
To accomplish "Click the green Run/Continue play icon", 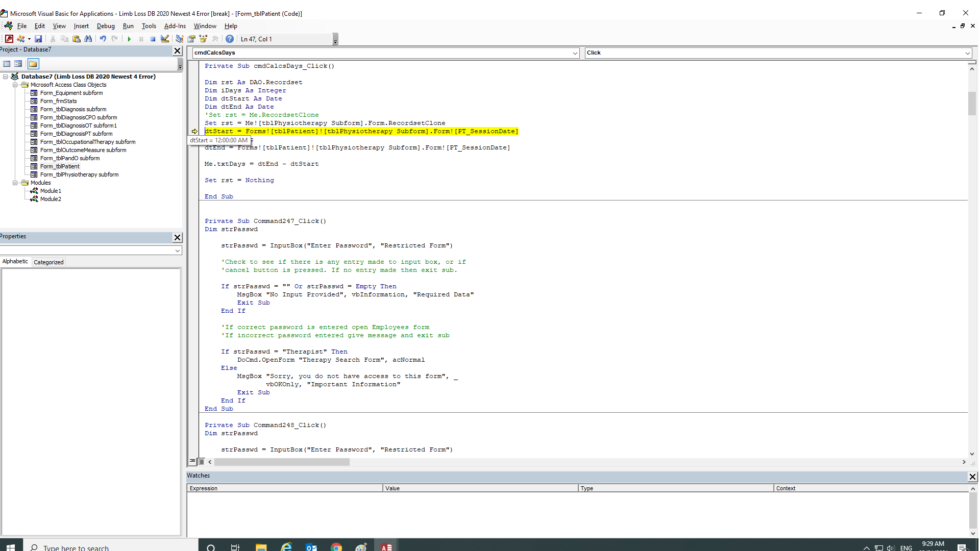I will coord(129,39).
